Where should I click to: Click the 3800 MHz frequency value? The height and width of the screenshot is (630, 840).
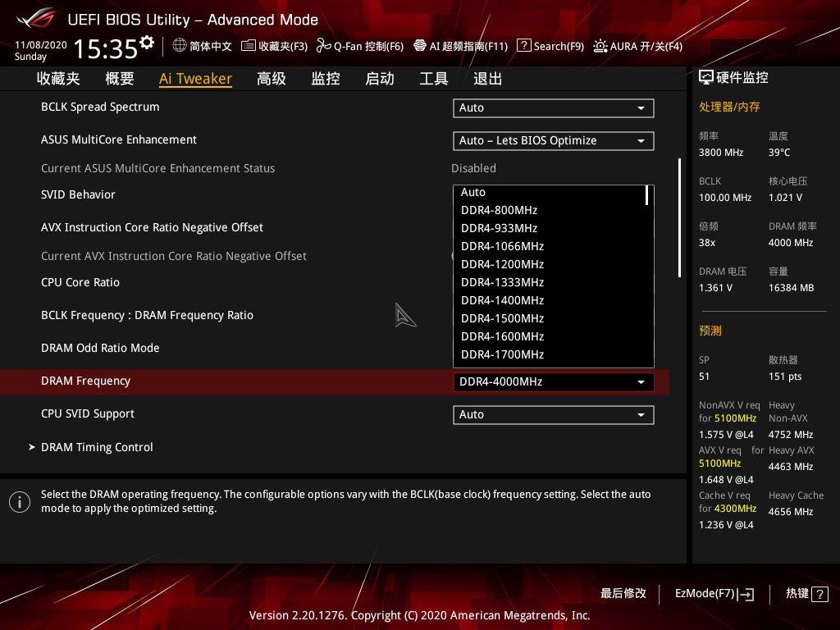(721, 153)
